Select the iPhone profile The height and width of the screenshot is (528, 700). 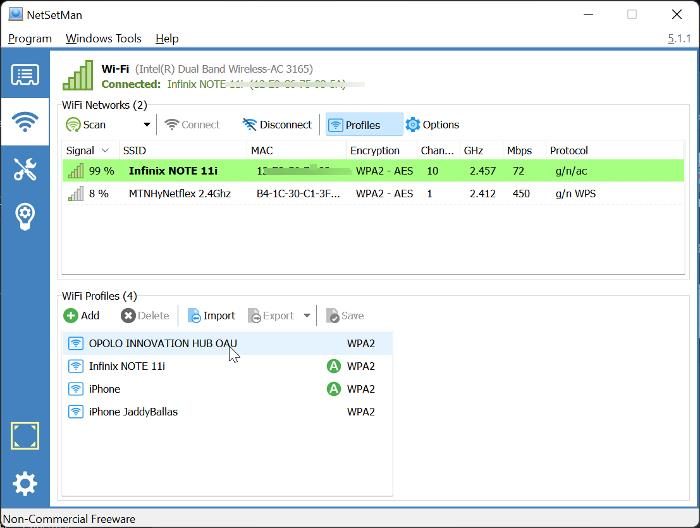[228, 389]
